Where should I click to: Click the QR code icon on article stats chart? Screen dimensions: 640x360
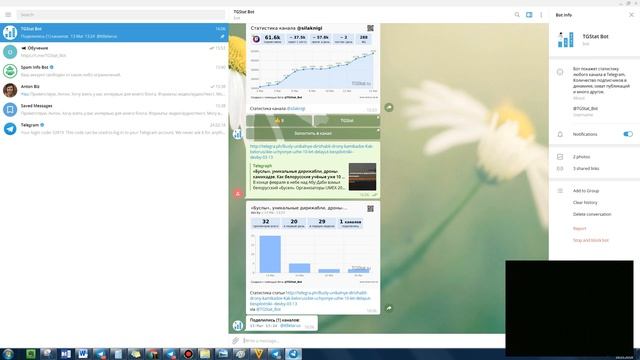coord(370,209)
